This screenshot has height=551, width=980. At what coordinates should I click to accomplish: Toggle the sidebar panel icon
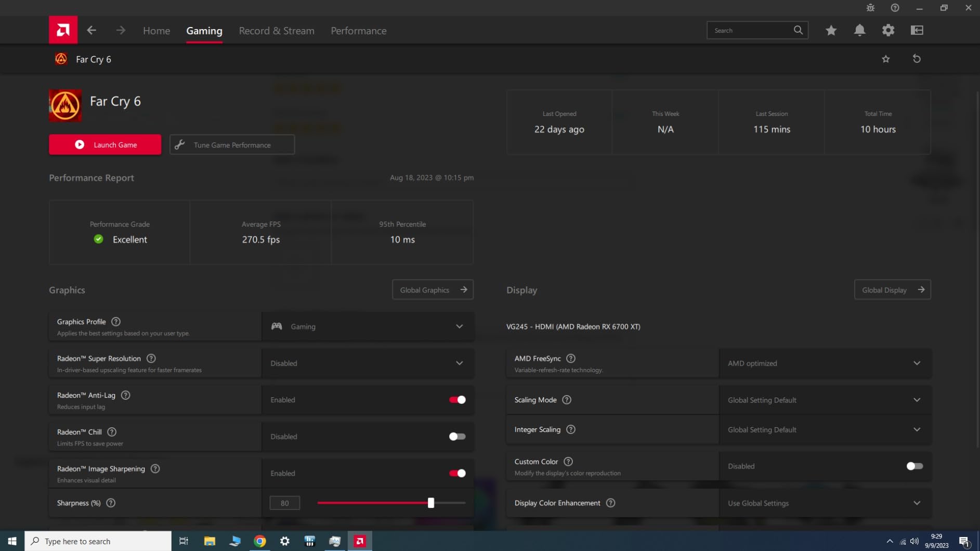917,30
